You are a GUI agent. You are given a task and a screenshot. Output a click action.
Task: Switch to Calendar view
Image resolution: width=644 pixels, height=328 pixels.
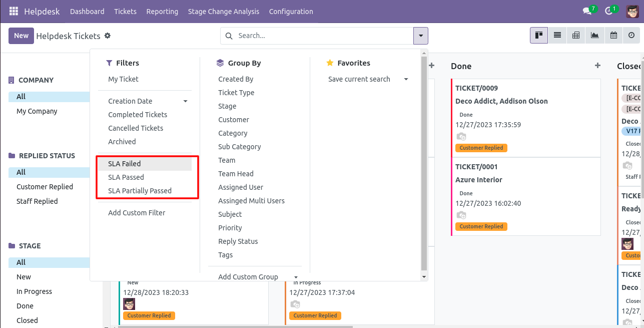pos(613,36)
